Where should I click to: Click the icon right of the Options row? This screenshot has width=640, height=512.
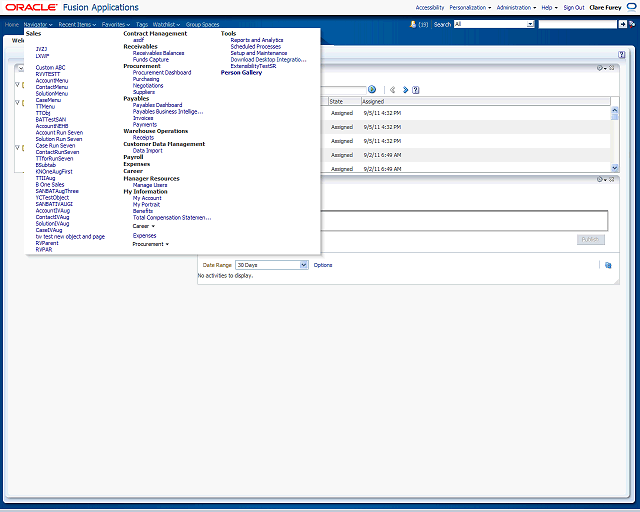click(x=607, y=265)
